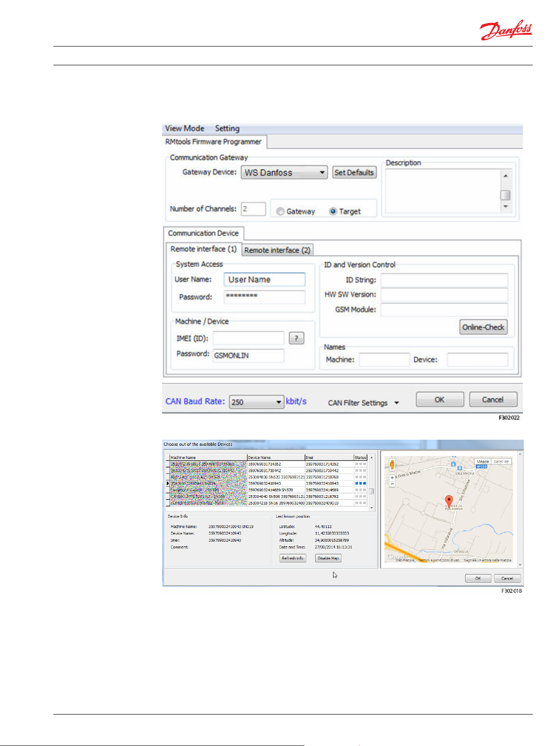The height and width of the screenshot is (746, 560).
Task: Switch the map to Satellite view
Action: coord(501,462)
